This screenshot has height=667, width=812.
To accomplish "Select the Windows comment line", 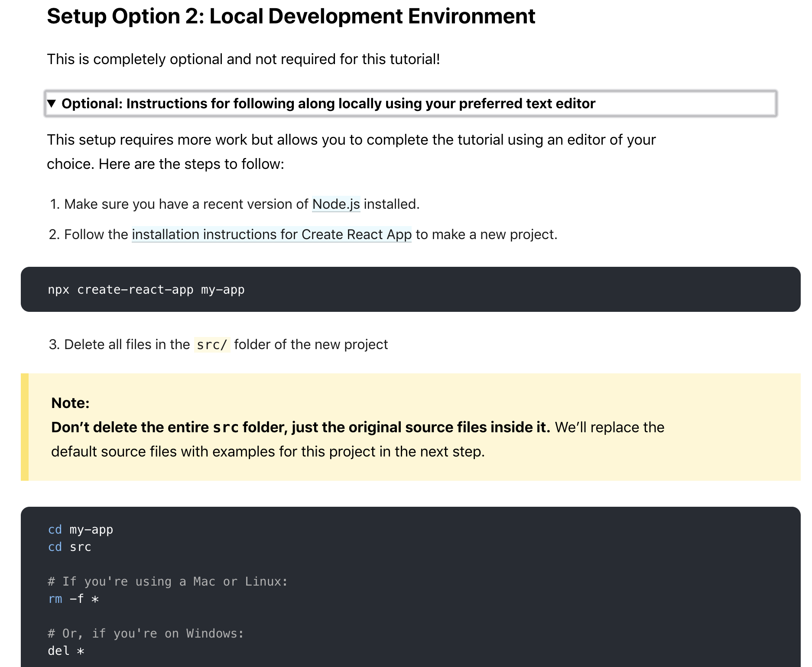I will 146,633.
